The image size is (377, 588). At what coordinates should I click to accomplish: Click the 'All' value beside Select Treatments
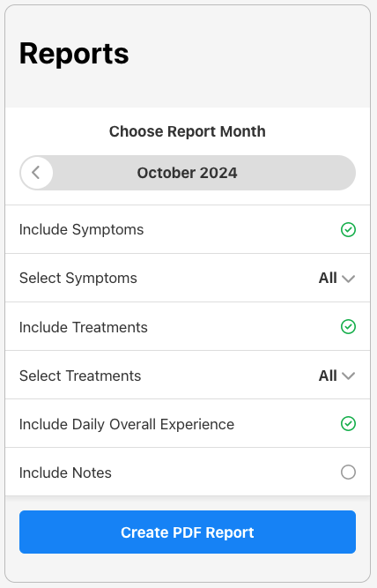click(x=328, y=376)
